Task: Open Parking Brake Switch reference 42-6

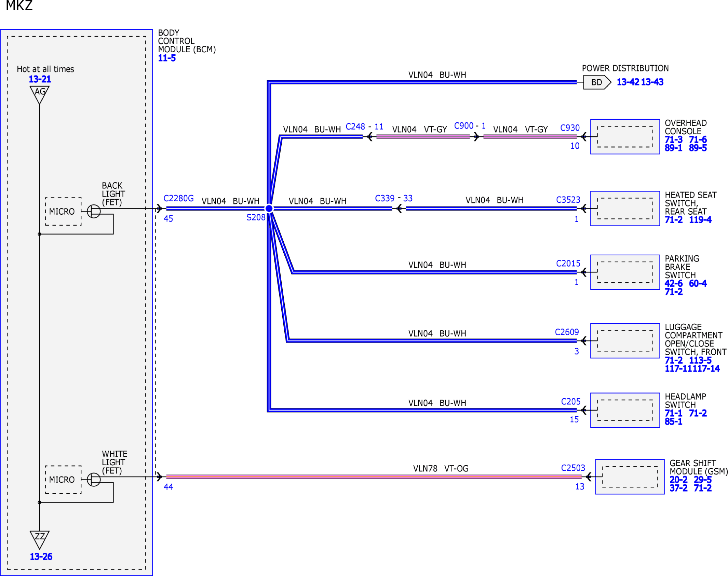Action: click(x=674, y=283)
